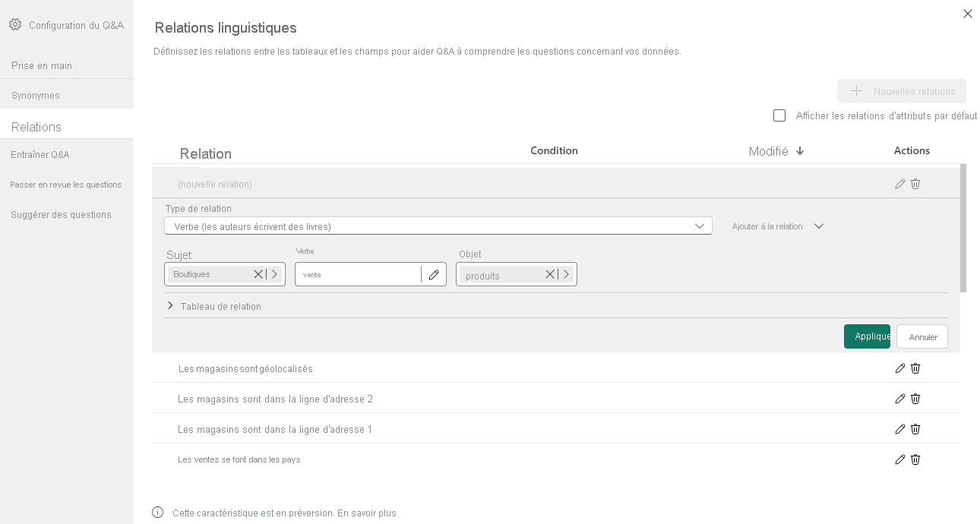Select 'Les magasins sont géolocalisés' row
The image size is (980, 524).
pos(556,368)
